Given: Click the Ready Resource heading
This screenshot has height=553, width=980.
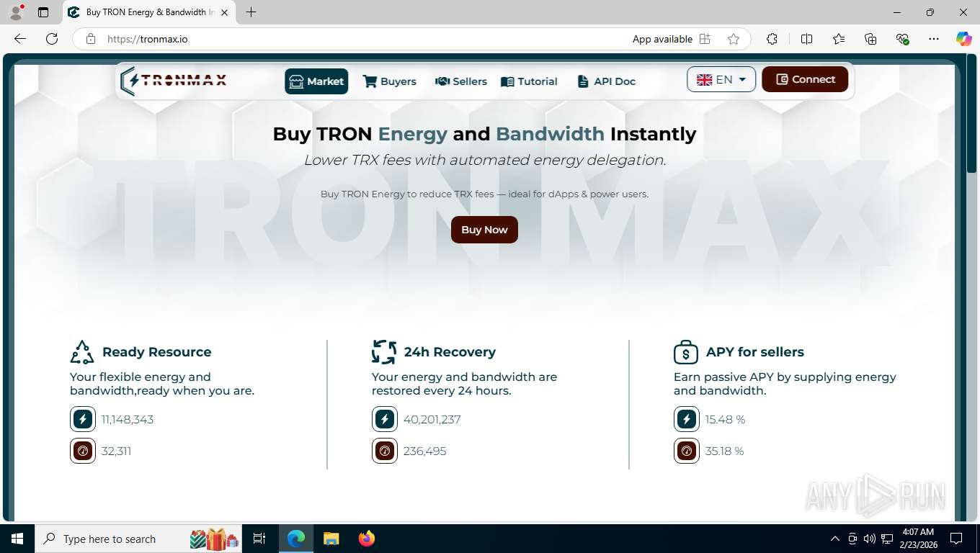Looking at the screenshot, I should click(x=157, y=352).
